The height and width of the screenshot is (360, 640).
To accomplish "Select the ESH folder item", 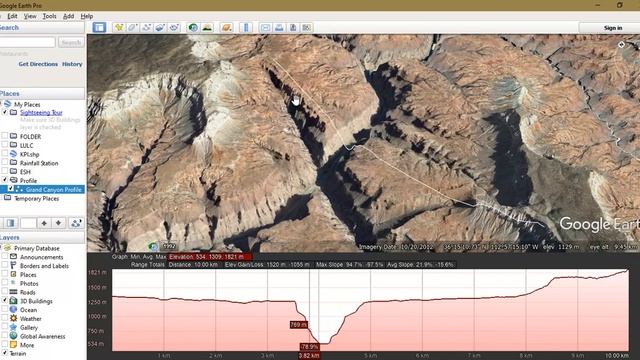I will tap(25, 171).
